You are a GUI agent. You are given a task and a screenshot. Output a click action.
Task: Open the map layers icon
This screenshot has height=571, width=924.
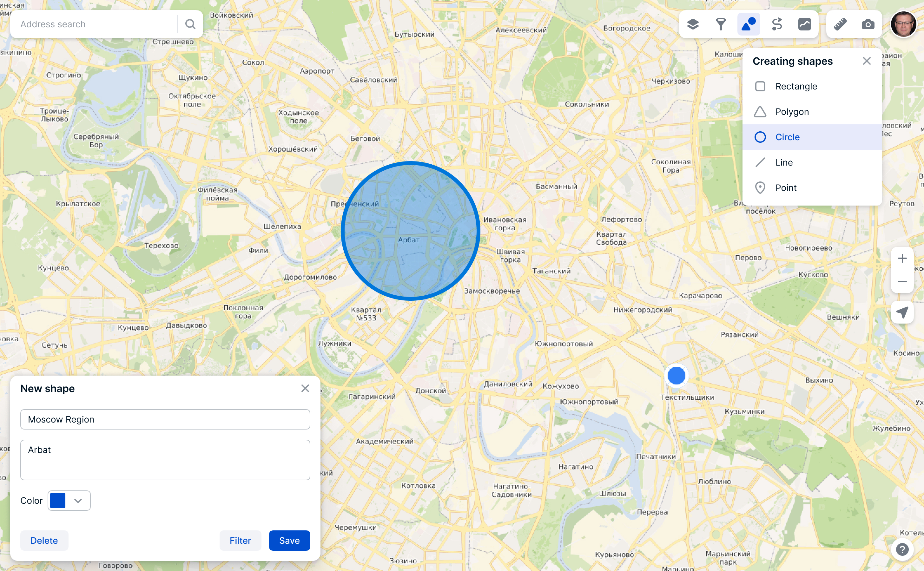coord(693,24)
